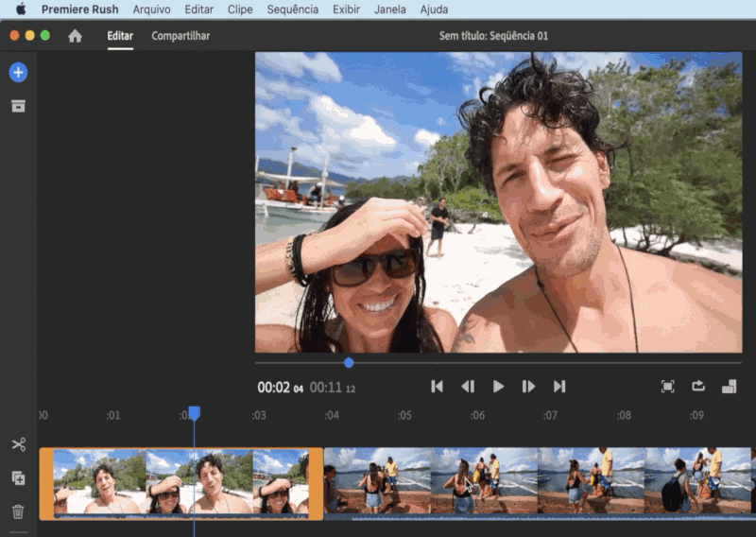Open the aspect ratio orientation icon
Viewport: 756px width, 537px height.
[x=729, y=387]
